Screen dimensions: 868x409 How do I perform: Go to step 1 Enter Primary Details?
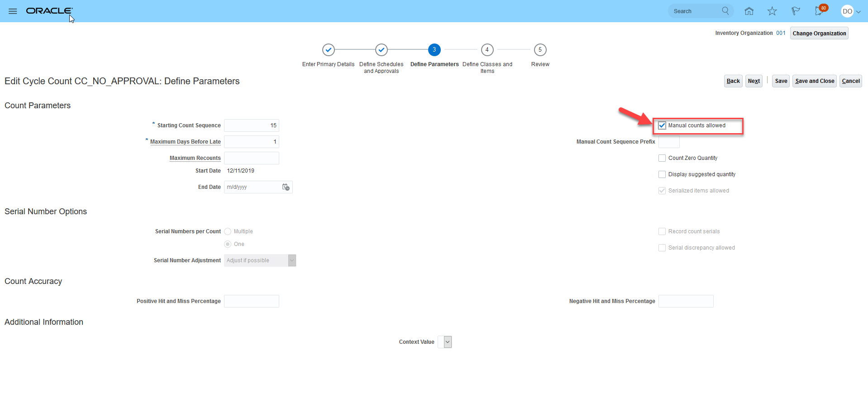point(329,50)
